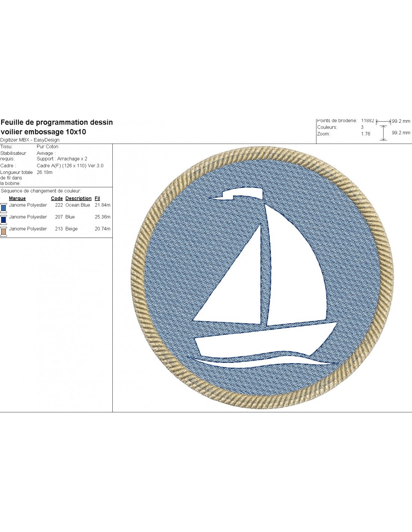Select the Zoom value 1.76
Screen dimensions: 412x532
click(x=366, y=134)
